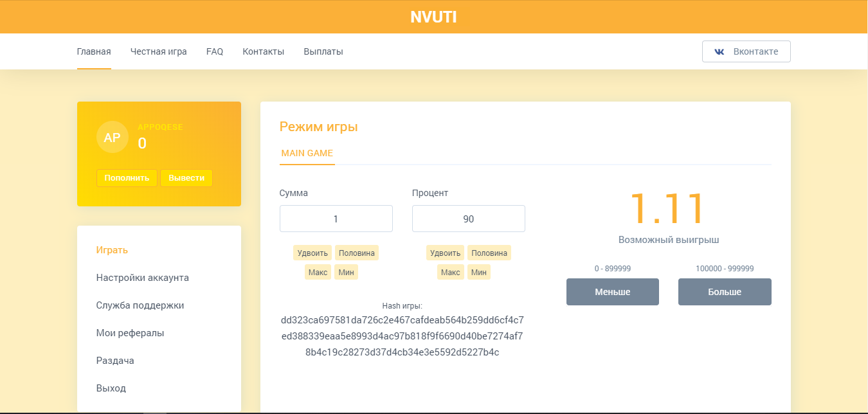Click Мин under Сумма
Screen dimensions: 868x414
click(x=347, y=272)
